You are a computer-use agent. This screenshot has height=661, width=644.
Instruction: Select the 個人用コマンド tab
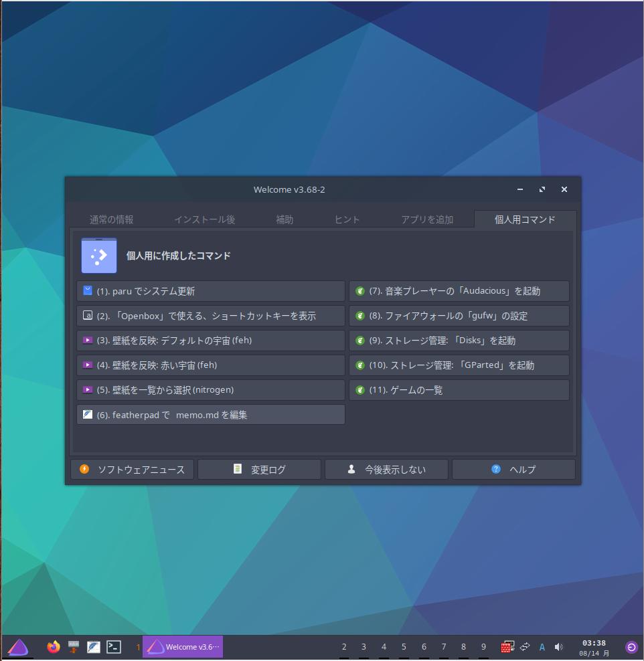coord(525,219)
